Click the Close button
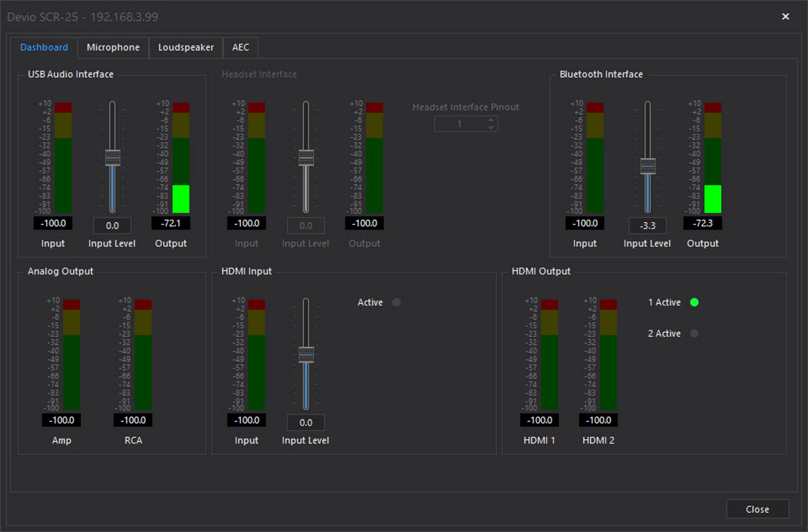 (757, 509)
